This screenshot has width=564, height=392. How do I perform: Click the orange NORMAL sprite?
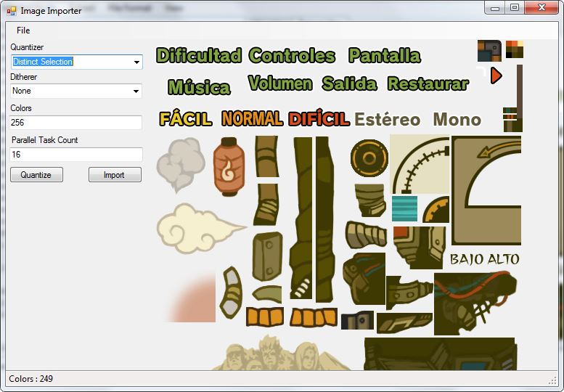tap(252, 118)
